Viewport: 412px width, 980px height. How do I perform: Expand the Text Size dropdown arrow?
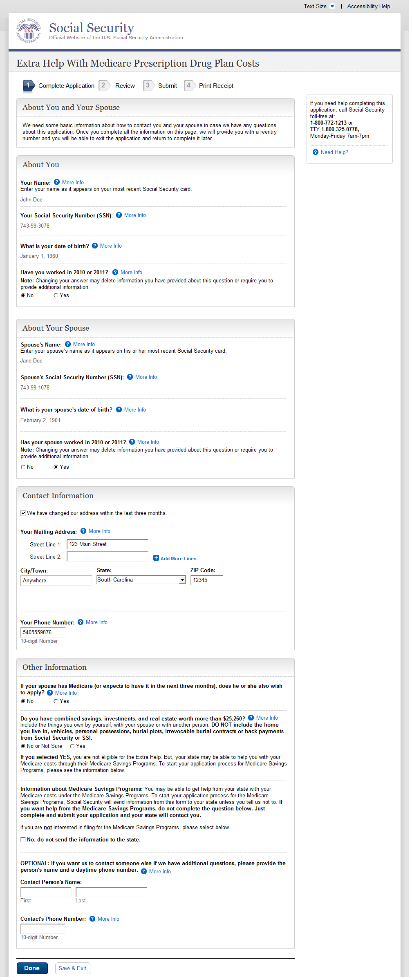coord(332,6)
